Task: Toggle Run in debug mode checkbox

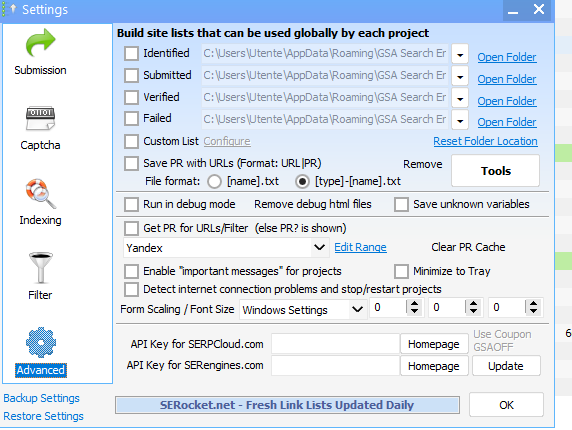Action: (131, 205)
